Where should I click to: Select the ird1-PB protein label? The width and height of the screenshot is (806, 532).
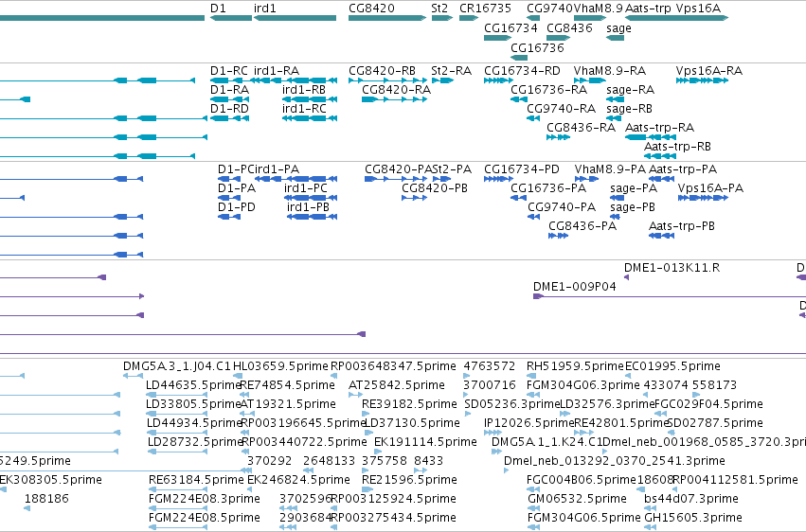click(308, 207)
